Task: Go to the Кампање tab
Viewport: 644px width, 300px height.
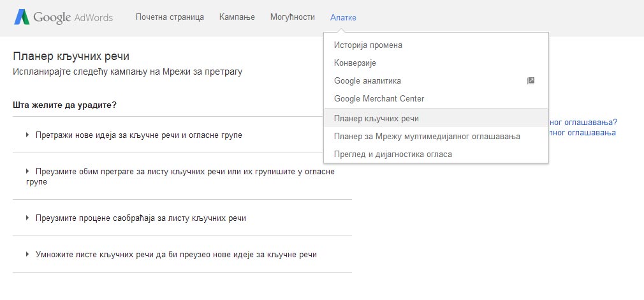Action: click(x=237, y=17)
